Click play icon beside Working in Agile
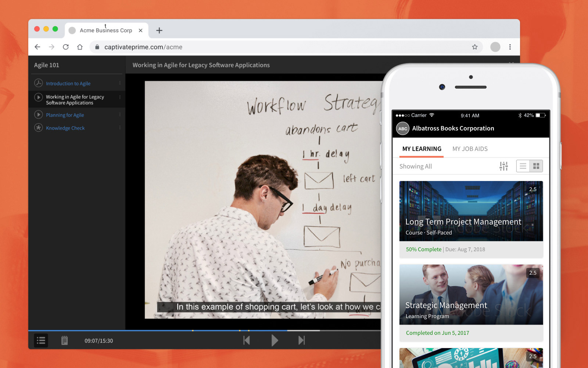Image resolution: width=588 pixels, height=368 pixels. (x=38, y=98)
